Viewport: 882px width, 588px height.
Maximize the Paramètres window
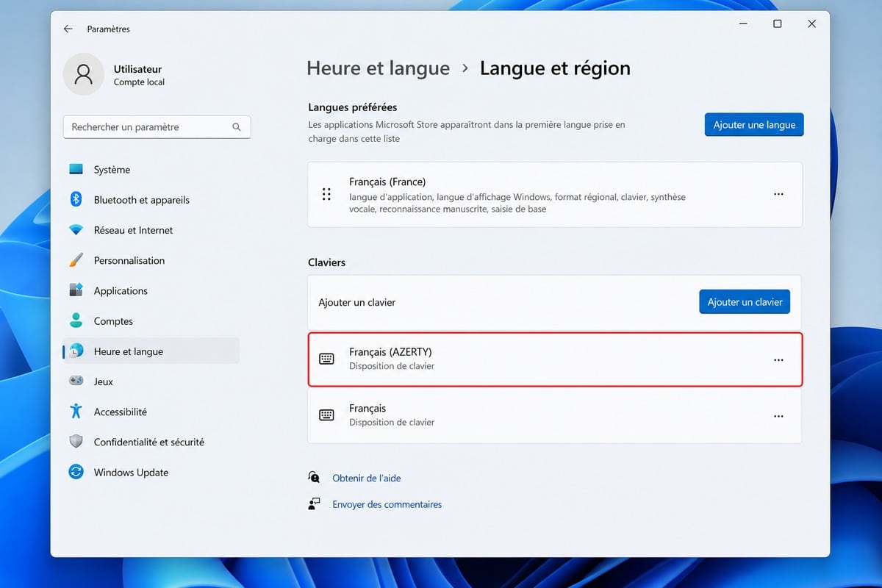[x=777, y=24]
